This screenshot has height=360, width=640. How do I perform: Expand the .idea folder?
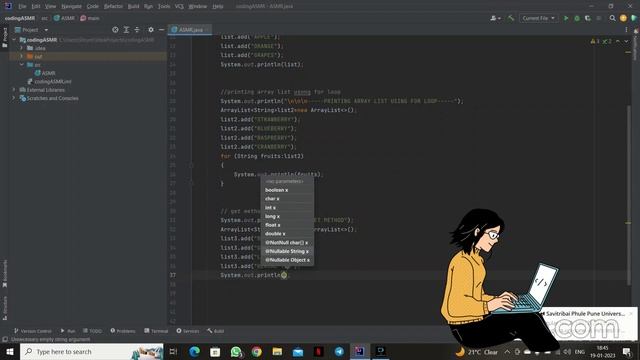click(x=22, y=48)
